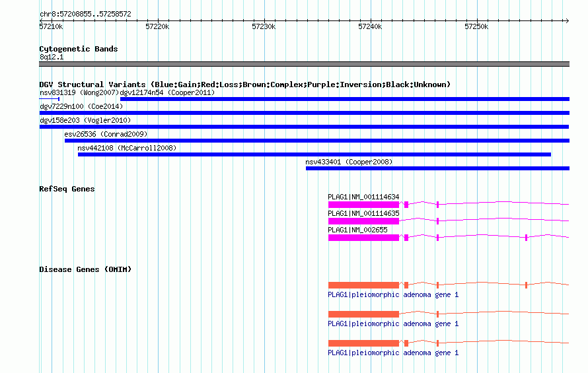Select the second orange OMIM gene exon block
588x373 pixels.
[x=363, y=314]
